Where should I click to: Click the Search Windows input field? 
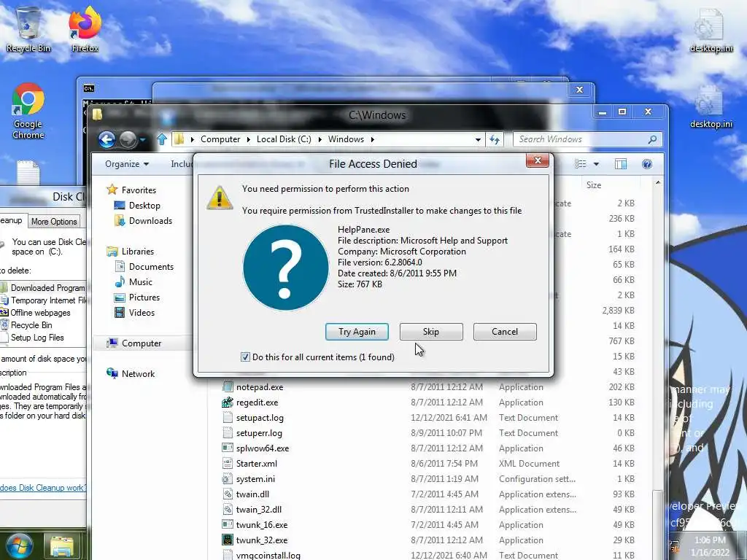581,139
